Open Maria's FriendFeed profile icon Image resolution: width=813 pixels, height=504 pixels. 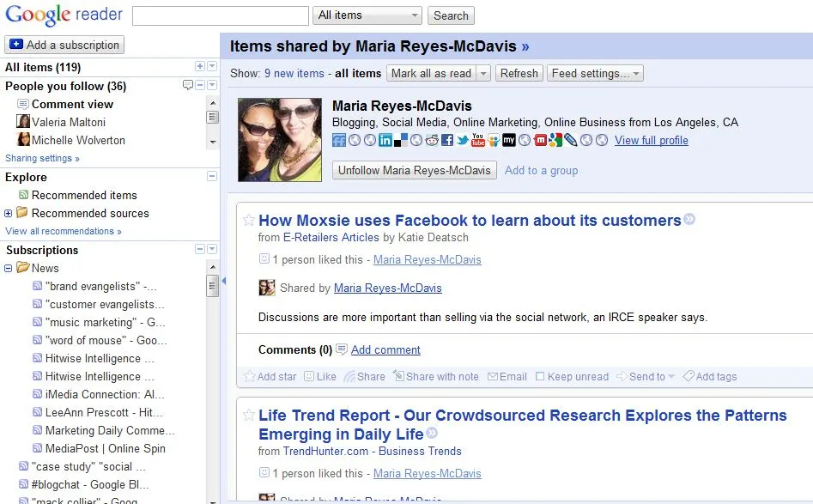[338, 140]
